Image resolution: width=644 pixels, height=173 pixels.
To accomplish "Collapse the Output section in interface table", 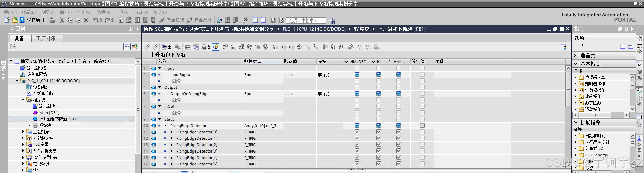I will pos(160,87).
